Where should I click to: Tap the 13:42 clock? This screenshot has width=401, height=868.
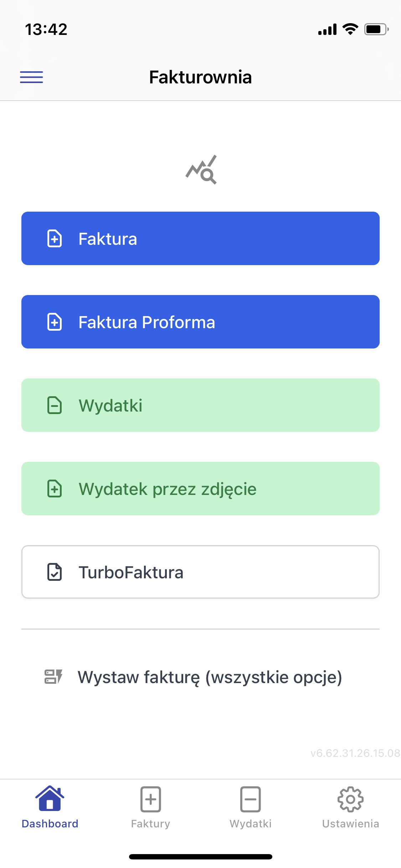(x=46, y=29)
